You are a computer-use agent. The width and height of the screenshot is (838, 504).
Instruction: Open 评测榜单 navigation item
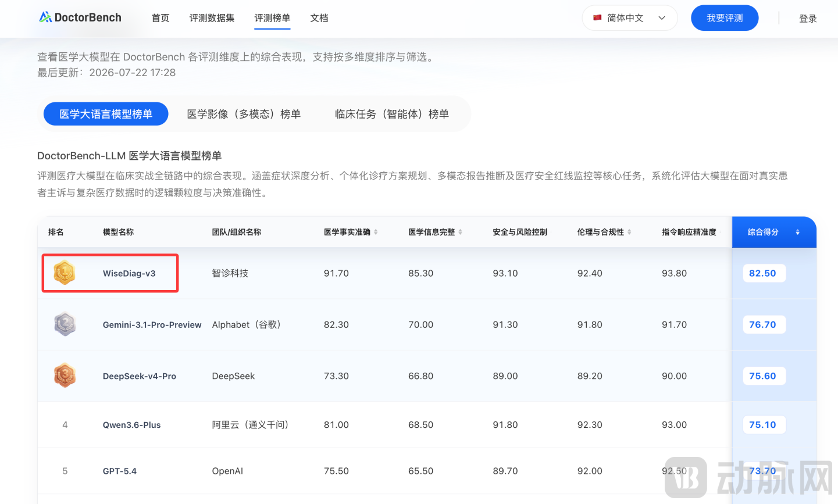[x=272, y=18]
